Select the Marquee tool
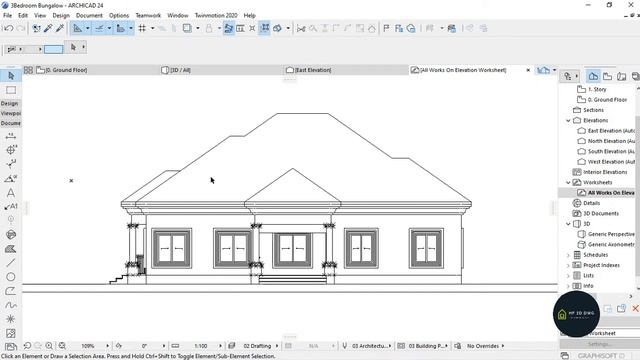The width and height of the screenshot is (640, 360). pyautogui.click(x=11, y=90)
